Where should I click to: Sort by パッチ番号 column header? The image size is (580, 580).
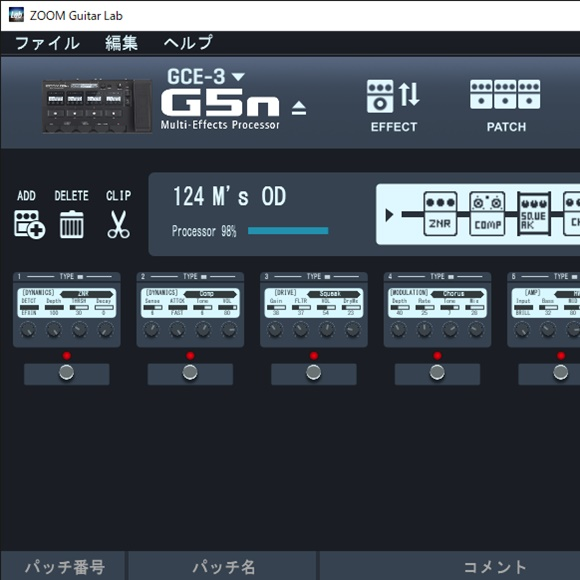click(x=64, y=566)
